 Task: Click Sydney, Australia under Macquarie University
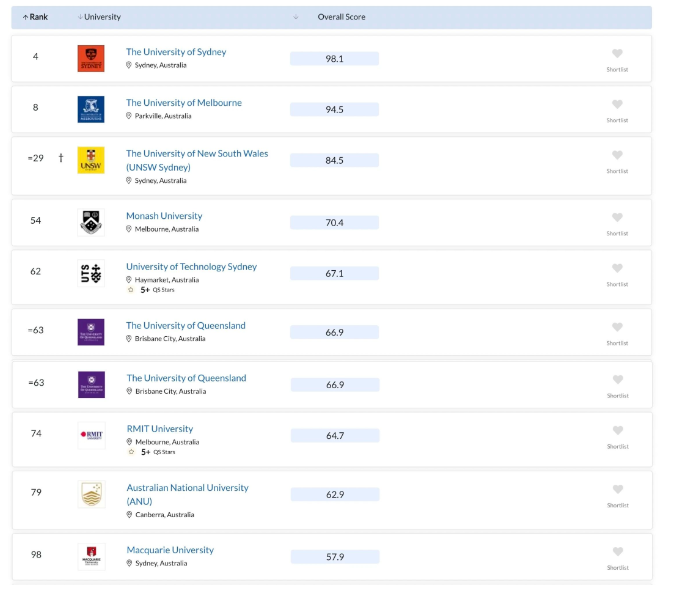tap(161, 563)
